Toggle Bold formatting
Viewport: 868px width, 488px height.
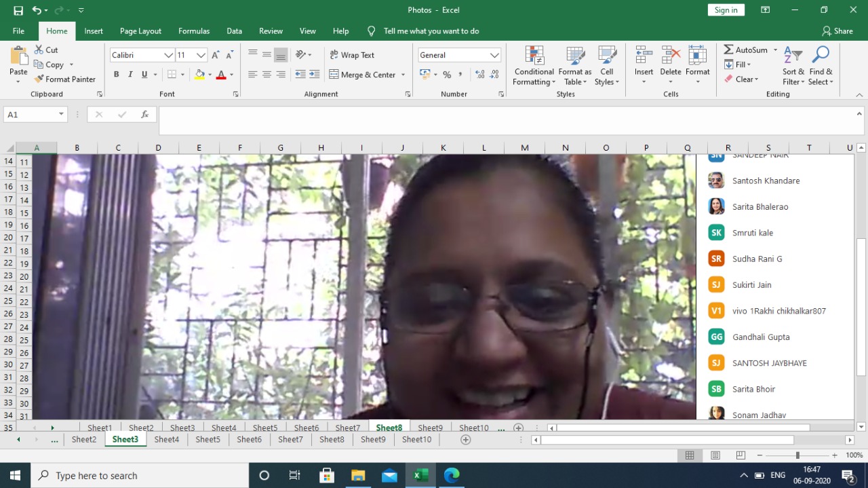(117, 75)
